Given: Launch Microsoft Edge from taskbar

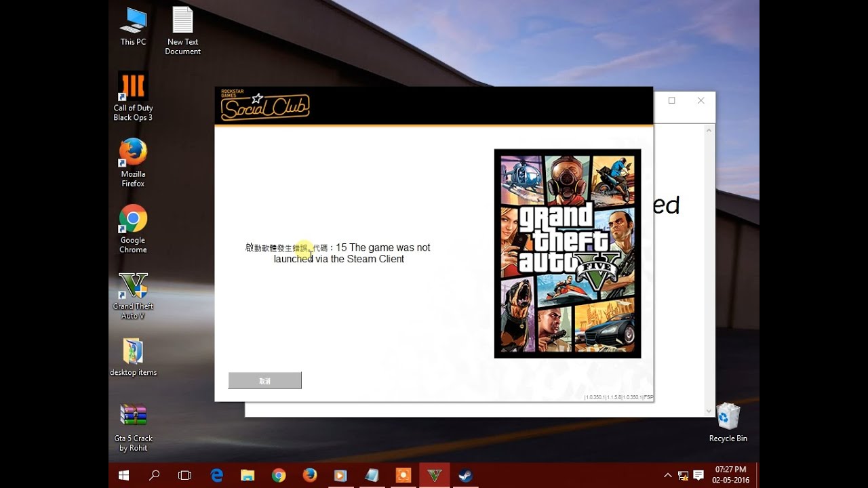Looking at the screenshot, I should pos(217,475).
